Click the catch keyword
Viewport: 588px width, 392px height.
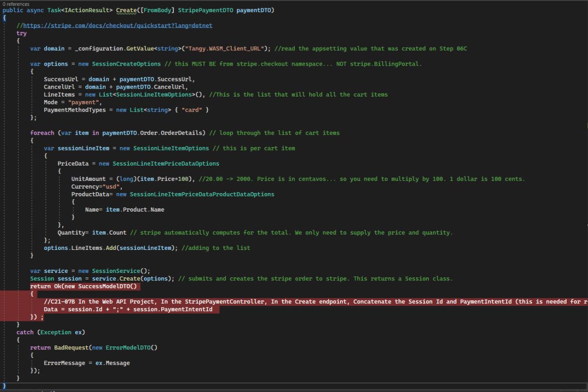pyautogui.click(x=25, y=331)
